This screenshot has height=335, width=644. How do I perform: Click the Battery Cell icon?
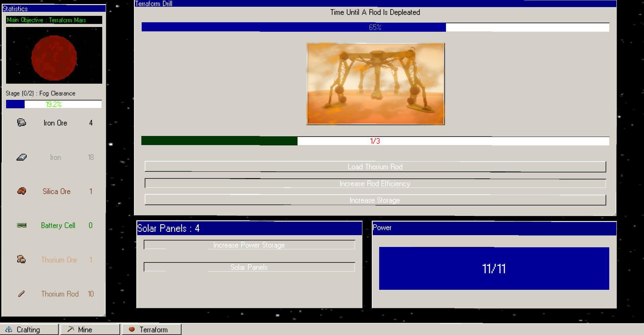point(22,225)
